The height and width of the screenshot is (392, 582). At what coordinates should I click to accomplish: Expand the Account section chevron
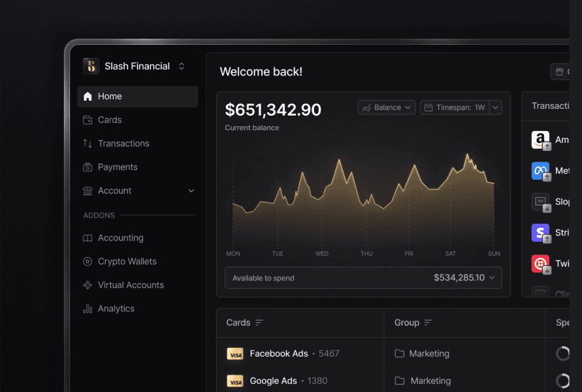pyautogui.click(x=191, y=190)
